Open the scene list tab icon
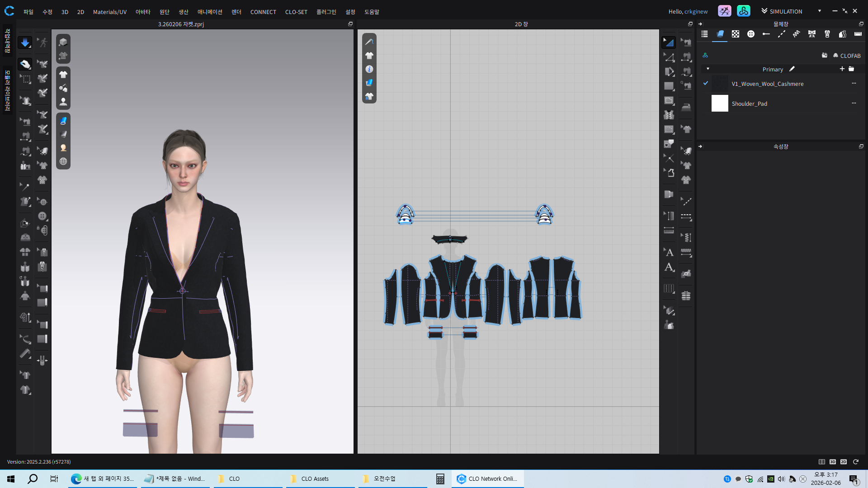 [704, 34]
